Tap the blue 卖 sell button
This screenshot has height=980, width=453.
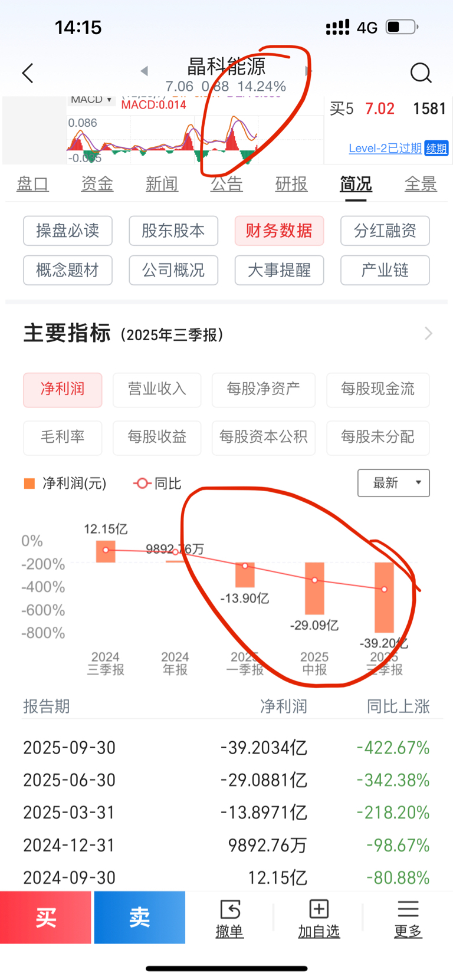coord(140,917)
